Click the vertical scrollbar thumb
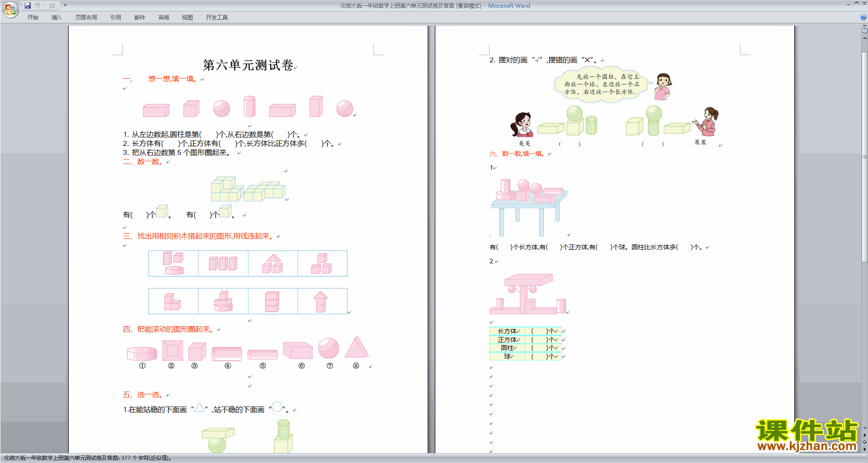The width and height of the screenshot is (868, 463). pos(864,157)
